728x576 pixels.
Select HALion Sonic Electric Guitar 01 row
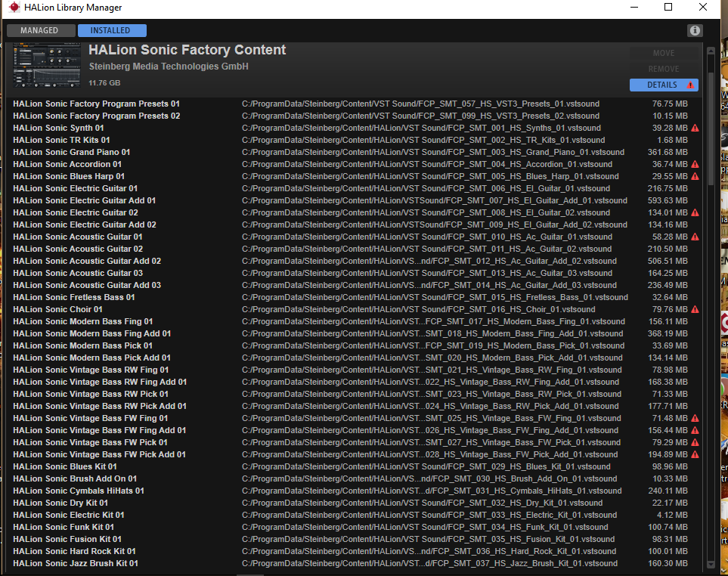tap(355, 188)
